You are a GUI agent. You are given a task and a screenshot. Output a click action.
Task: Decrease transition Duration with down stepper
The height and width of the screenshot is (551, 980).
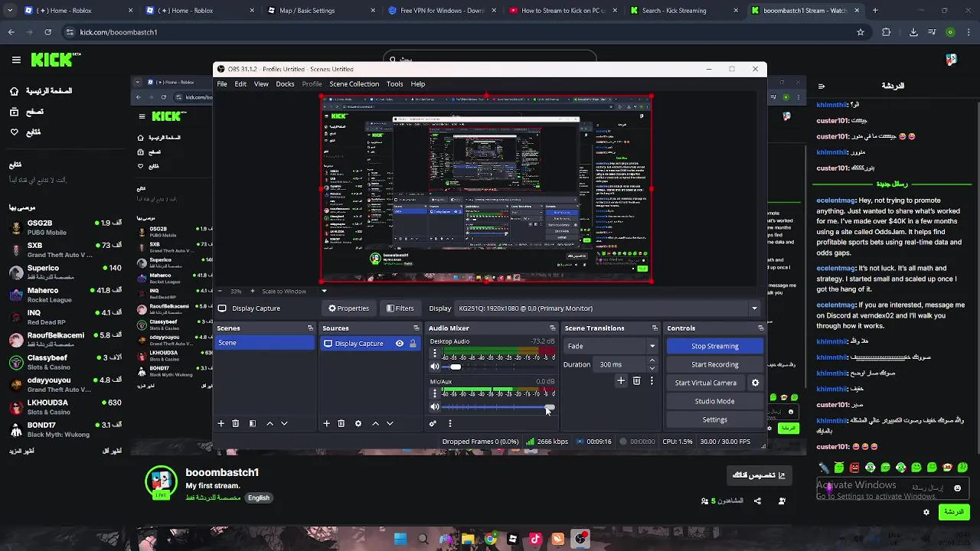[x=652, y=368]
